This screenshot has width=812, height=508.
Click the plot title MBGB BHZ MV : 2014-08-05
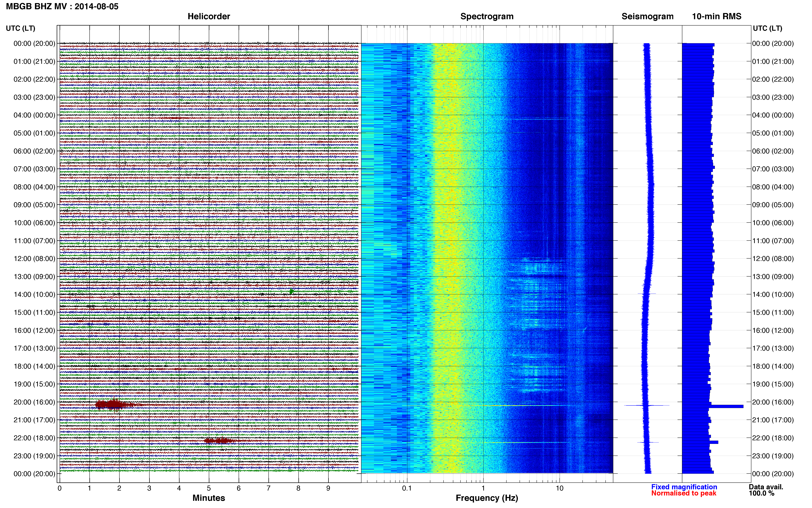(62, 6)
